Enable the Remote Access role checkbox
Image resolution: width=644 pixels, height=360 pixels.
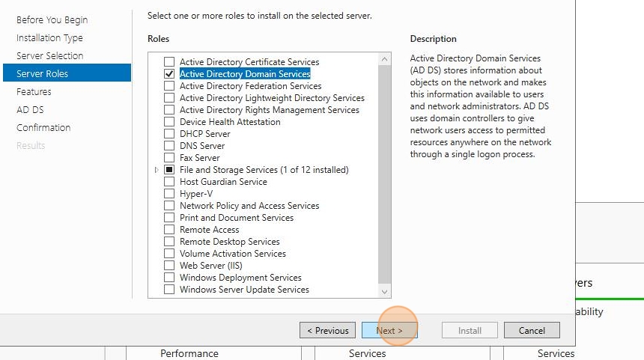168,230
